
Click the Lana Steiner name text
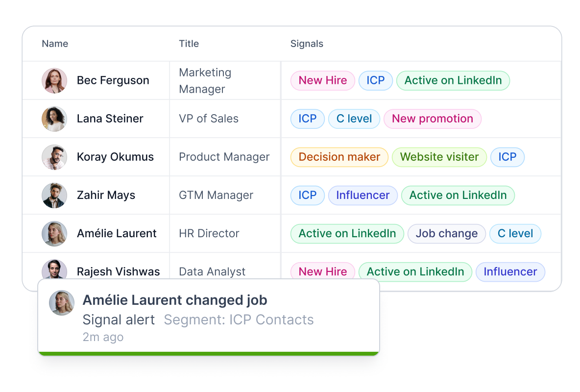pos(110,119)
